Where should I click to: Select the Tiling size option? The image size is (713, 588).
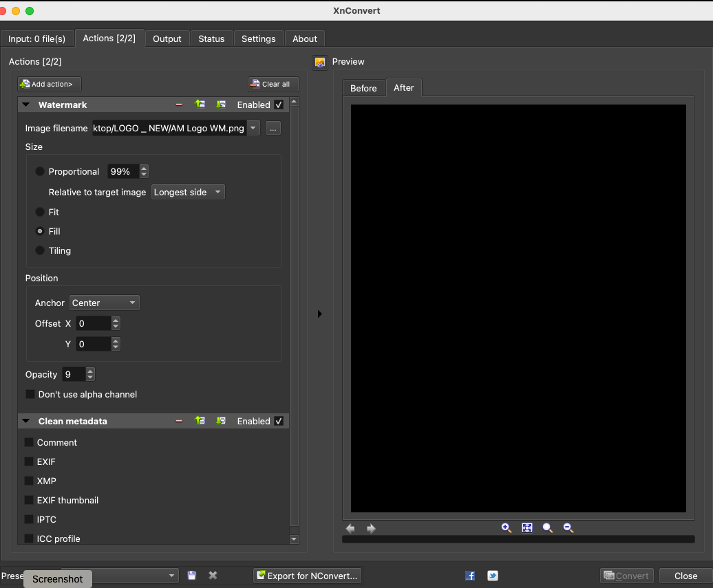(x=40, y=250)
